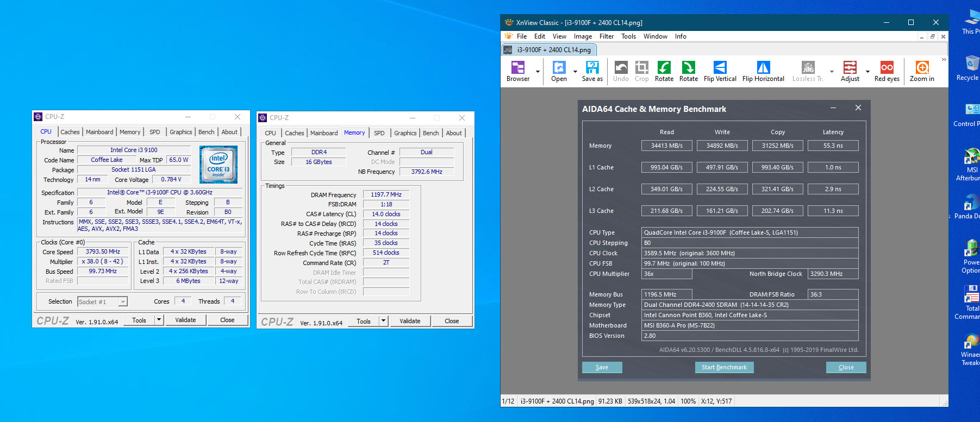980x422 pixels.
Task: Expand the Lossless Tr. dropdown arrow
Action: [832, 71]
